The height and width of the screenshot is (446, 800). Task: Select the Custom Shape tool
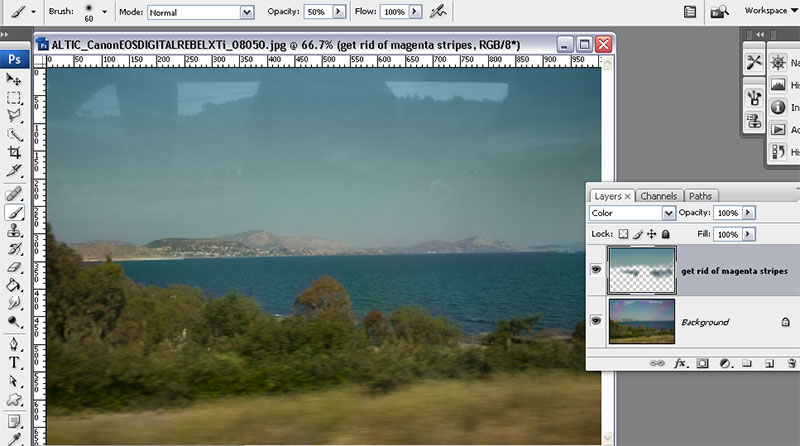[x=14, y=400]
